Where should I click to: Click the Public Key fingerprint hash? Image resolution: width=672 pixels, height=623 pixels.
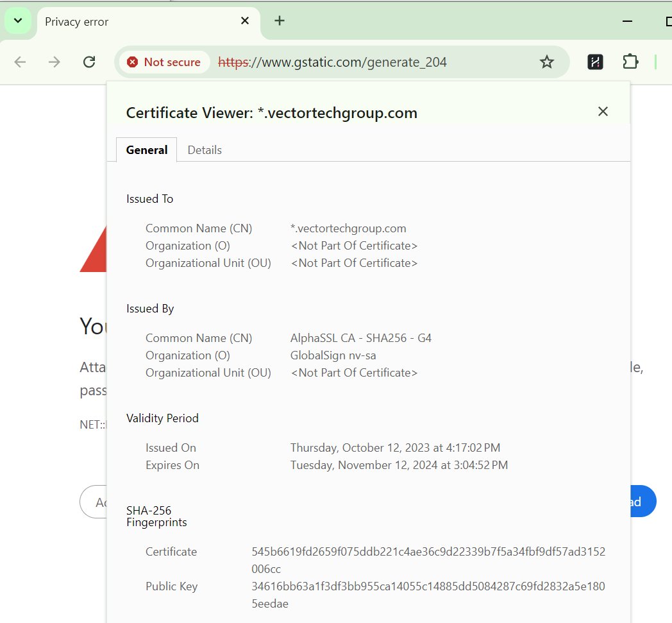428,595
